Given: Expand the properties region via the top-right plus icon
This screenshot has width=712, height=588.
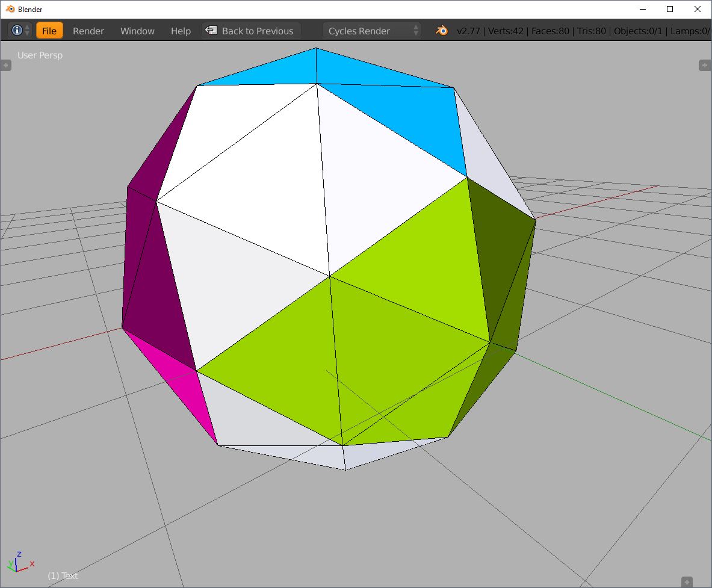Looking at the screenshot, I should pyautogui.click(x=705, y=65).
